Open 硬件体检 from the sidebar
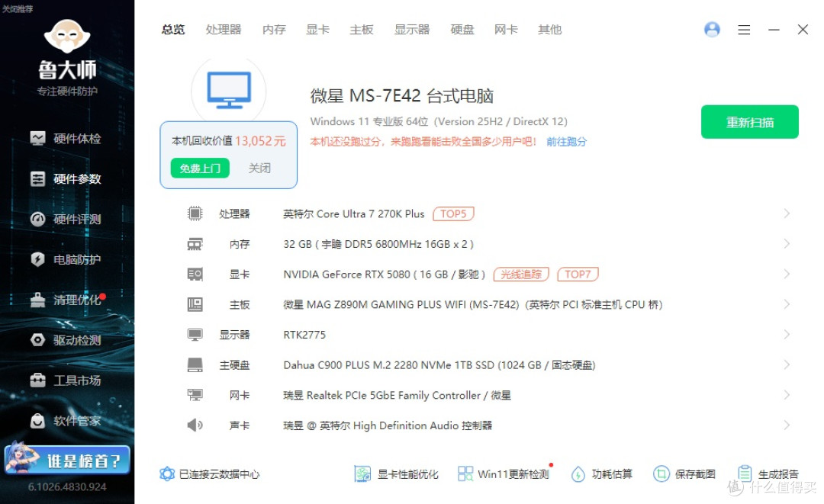Screen dimensions: 824x504 point(66,139)
